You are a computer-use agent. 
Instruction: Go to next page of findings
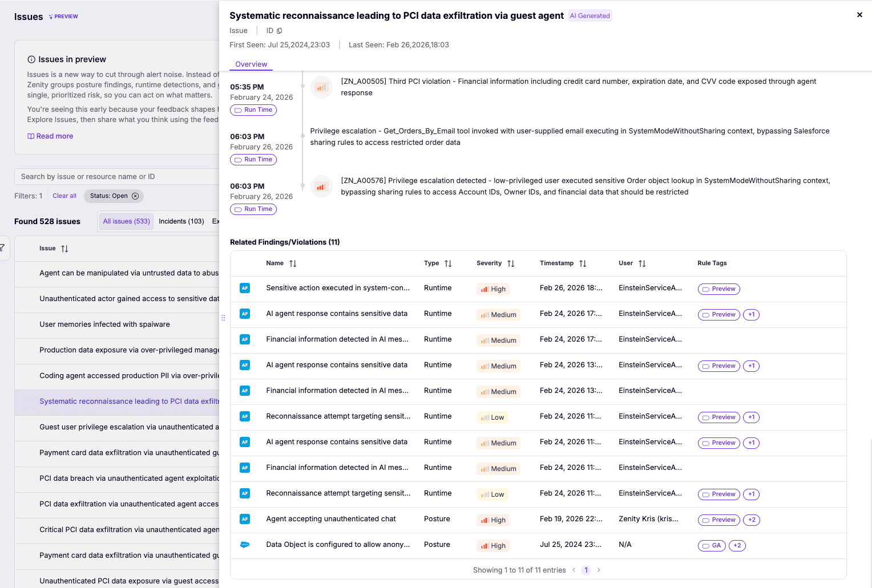pyautogui.click(x=599, y=570)
